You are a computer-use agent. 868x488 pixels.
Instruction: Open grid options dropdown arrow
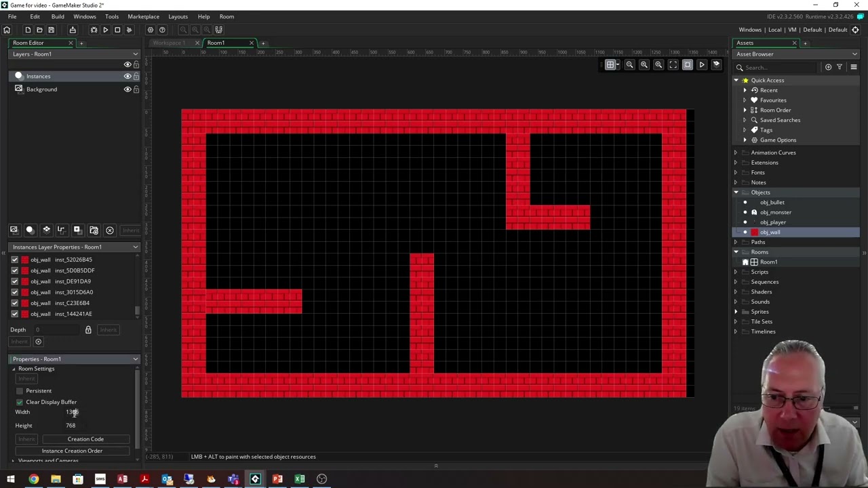617,65
